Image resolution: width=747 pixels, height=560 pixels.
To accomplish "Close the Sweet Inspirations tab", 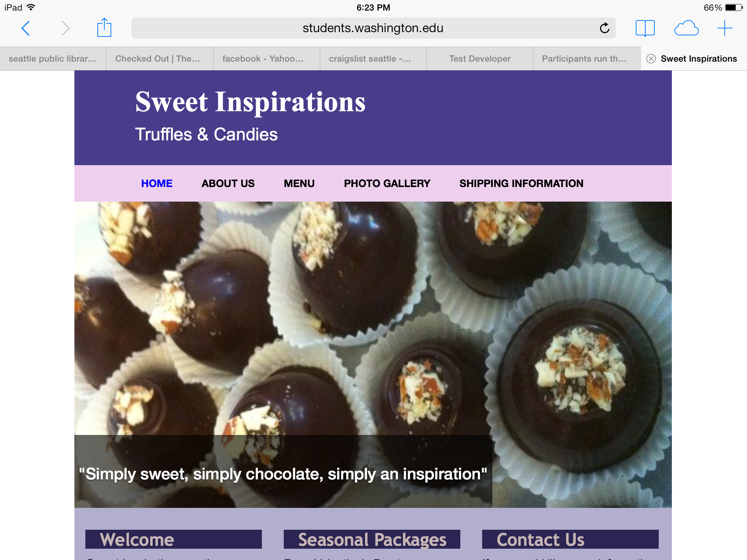I will coord(651,59).
